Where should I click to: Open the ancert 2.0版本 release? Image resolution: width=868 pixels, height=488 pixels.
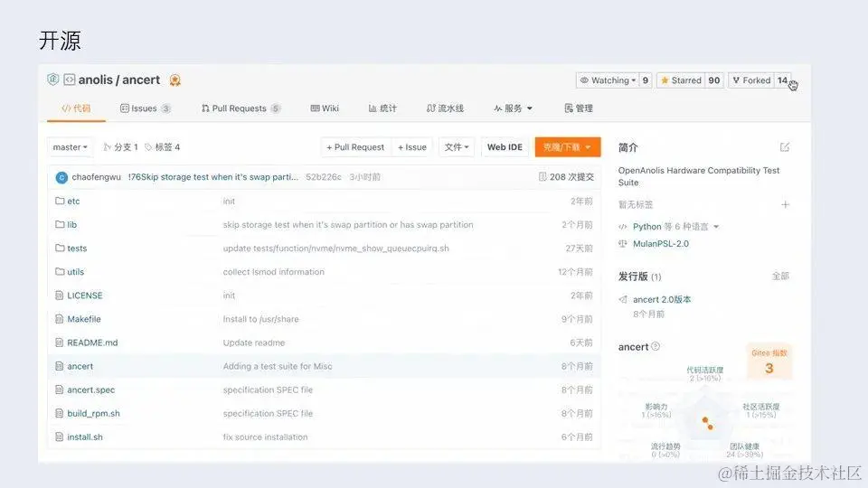click(662, 299)
